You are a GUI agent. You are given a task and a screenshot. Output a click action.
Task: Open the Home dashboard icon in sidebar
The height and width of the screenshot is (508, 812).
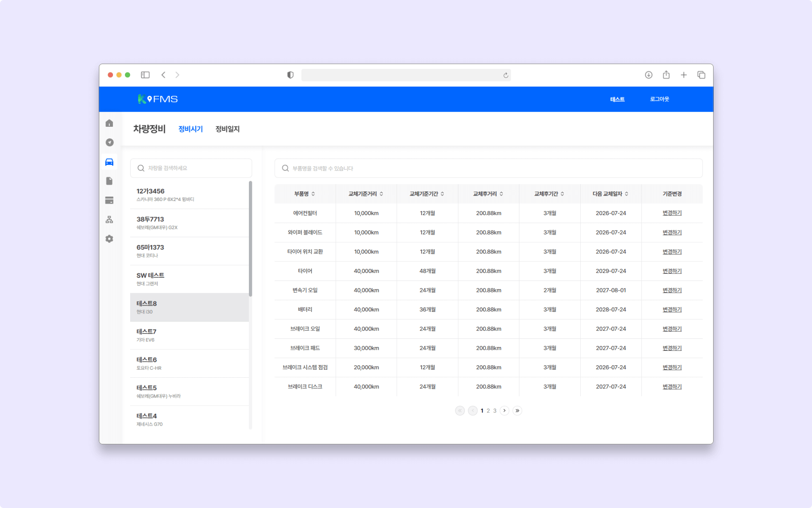[x=109, y=123]
